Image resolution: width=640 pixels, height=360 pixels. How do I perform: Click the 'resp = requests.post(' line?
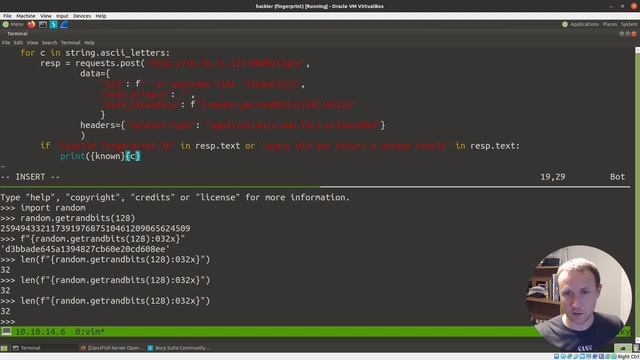click(x=175, y=63)
